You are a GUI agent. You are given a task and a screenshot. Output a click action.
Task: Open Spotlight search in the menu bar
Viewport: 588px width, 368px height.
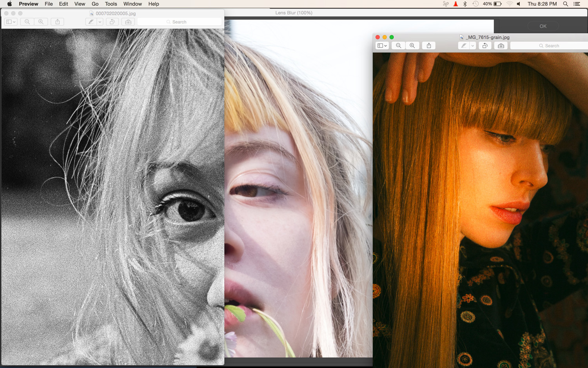pyautogui.click(x=565, y=4)
